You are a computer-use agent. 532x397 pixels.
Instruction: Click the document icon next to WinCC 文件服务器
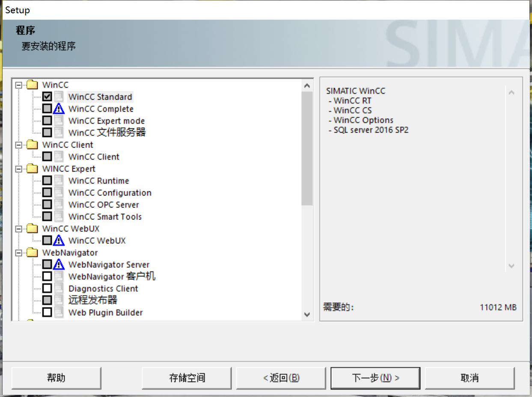click(59, 133)
